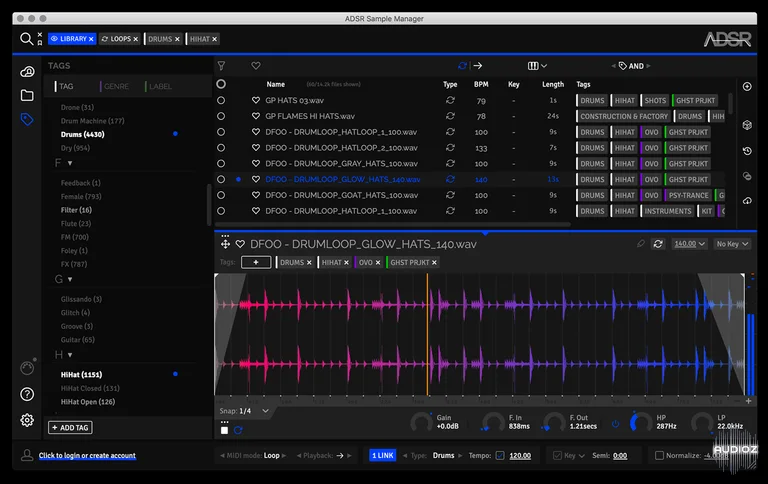Image resolution: width=768 pixels, height=484 pixels.
Task: Open the cloud sidebar icon
Action: [27, 72]
